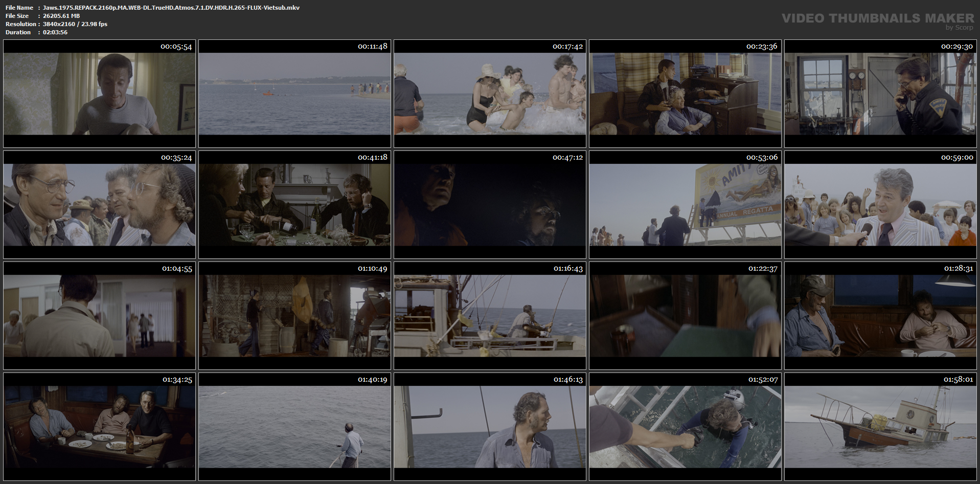Viewport: 980px width, 484px height.
Task: Click the 00:53:06 timestamp label
Action: [x=762, y=158]
